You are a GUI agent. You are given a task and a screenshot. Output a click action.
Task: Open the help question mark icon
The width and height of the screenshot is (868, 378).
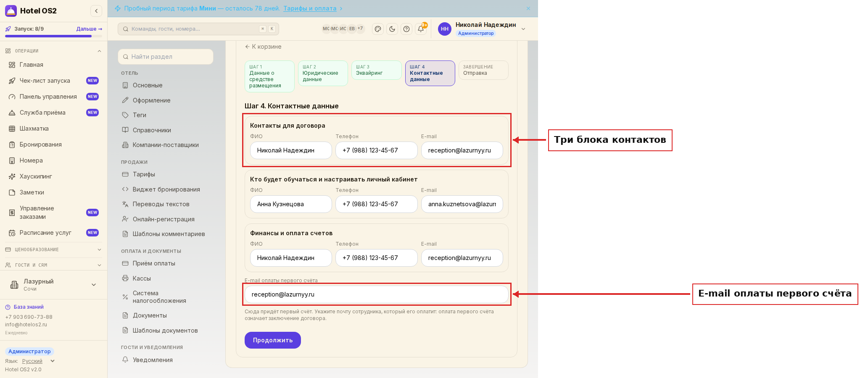[x=406, y=29]
